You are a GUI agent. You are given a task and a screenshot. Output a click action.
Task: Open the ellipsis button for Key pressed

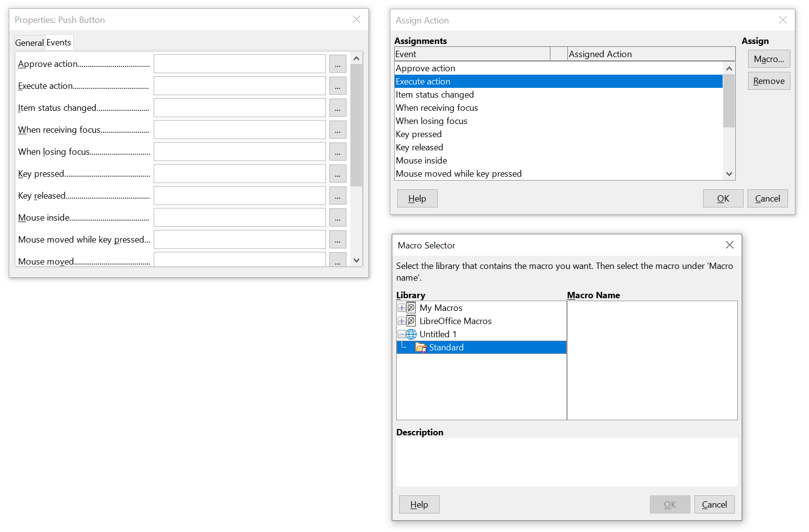338,174
